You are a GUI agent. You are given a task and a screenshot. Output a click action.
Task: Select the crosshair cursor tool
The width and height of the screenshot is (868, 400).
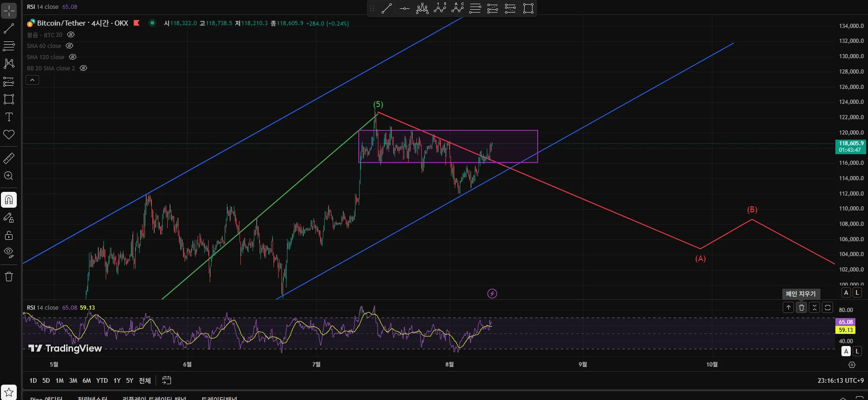(9, 10)
